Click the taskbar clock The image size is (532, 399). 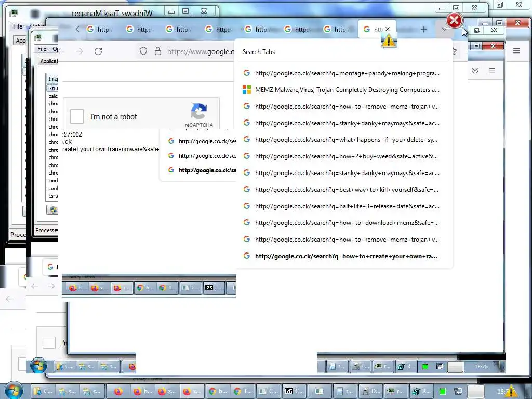click(502, 392)
